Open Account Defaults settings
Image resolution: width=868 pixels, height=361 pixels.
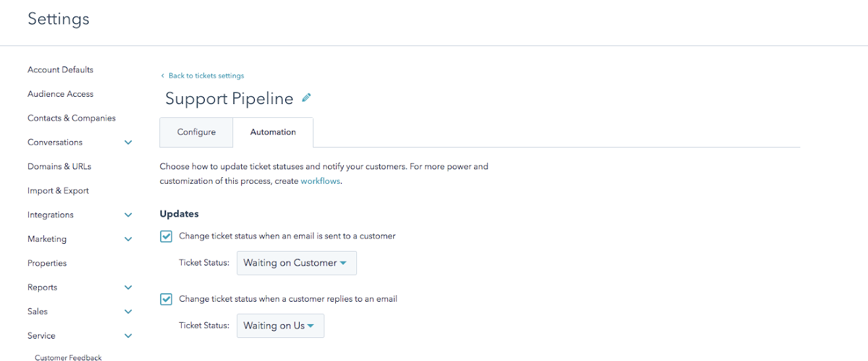coord(61,70)
